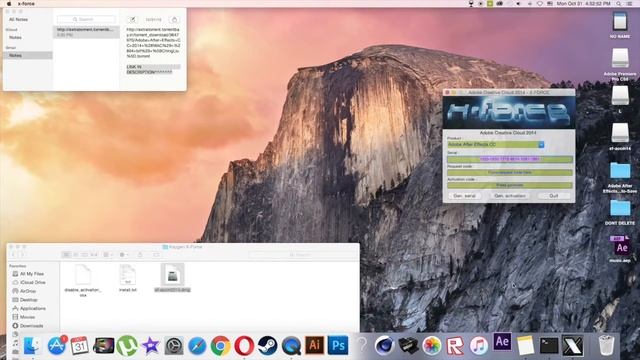Open the x-force application menu
This screenshot has width=640, height=360.
26,4
